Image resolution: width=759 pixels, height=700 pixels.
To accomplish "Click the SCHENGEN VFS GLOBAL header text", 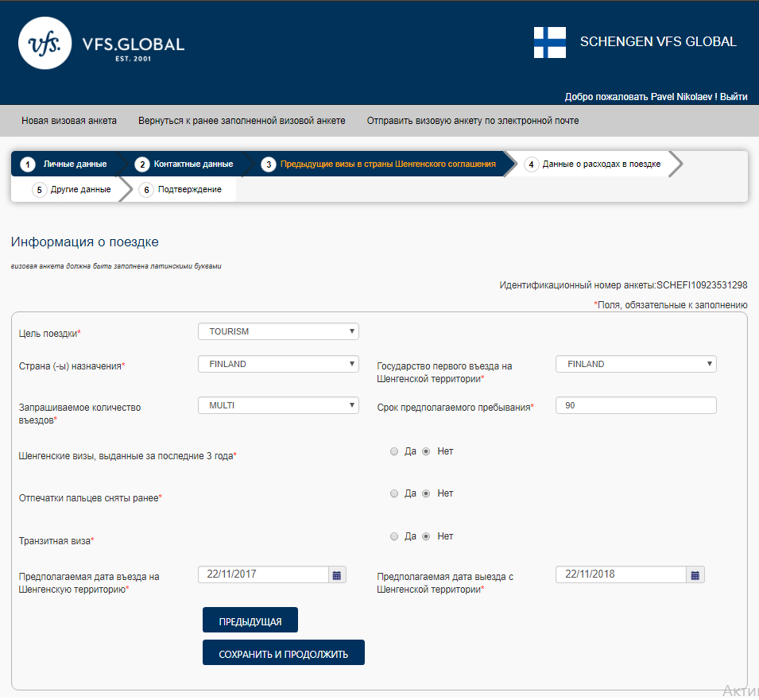I will 658,42.
